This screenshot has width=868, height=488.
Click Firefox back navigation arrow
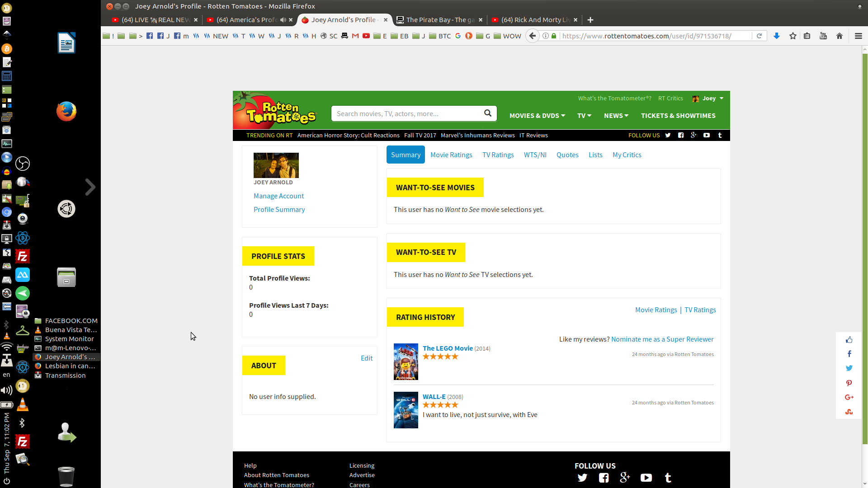point(533,36)
